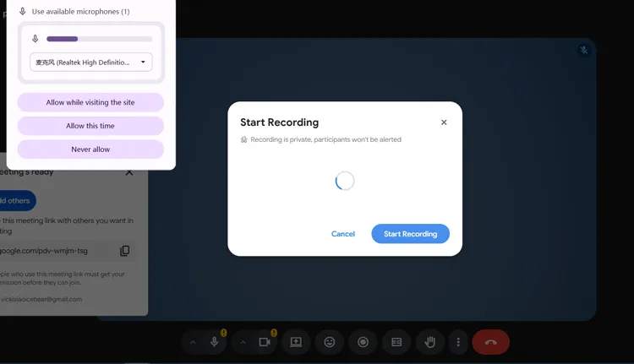
Task: Copy the meeting link with copy icon
Action: [x=125, y=251]
